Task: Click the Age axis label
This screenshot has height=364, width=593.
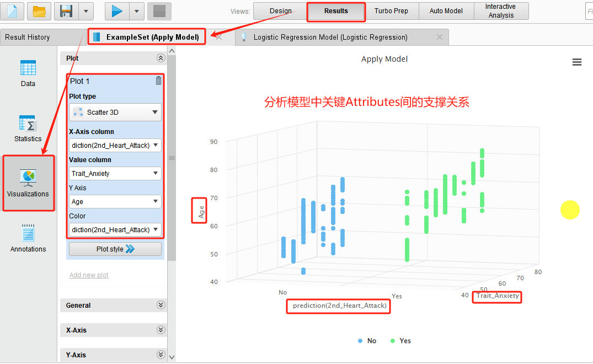Action: point(201,212)
